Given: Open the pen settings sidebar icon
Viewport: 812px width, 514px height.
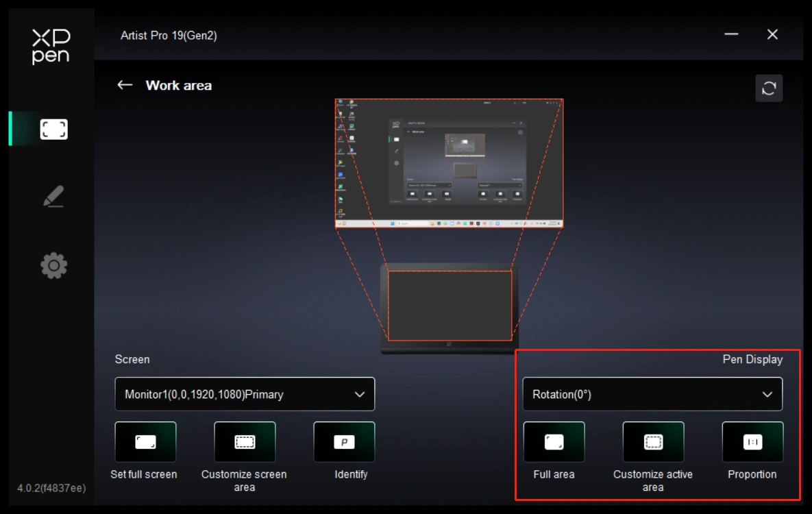Looking at the screenshot, I should 53,197.
